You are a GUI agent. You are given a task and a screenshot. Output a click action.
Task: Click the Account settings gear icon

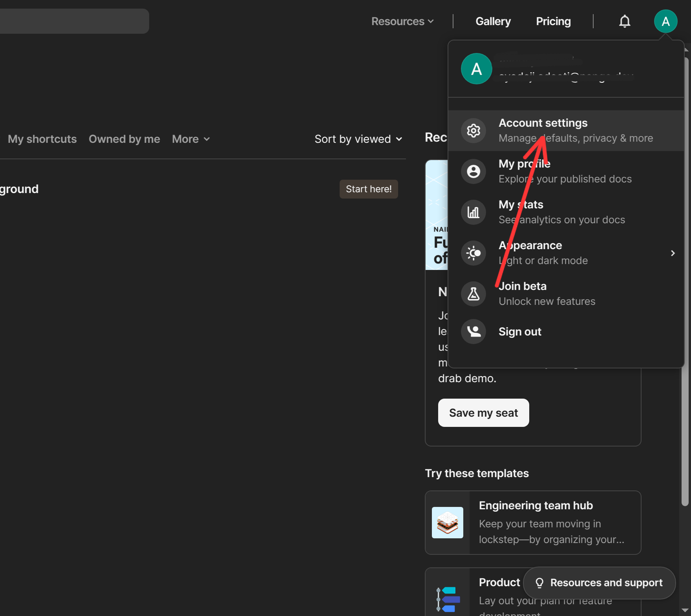473,131
